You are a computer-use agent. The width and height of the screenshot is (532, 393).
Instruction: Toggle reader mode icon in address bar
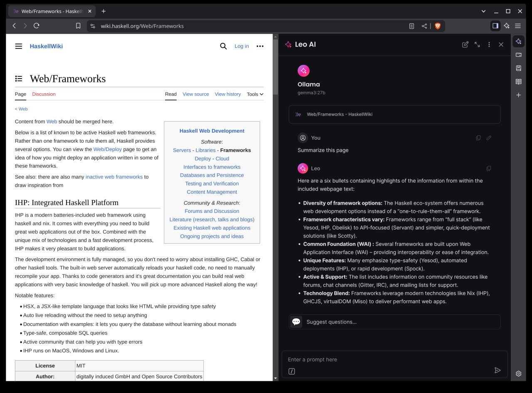point(411,26)
